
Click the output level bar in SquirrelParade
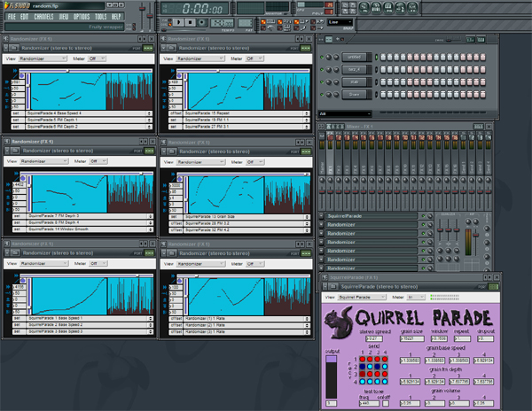pos(331,376)
